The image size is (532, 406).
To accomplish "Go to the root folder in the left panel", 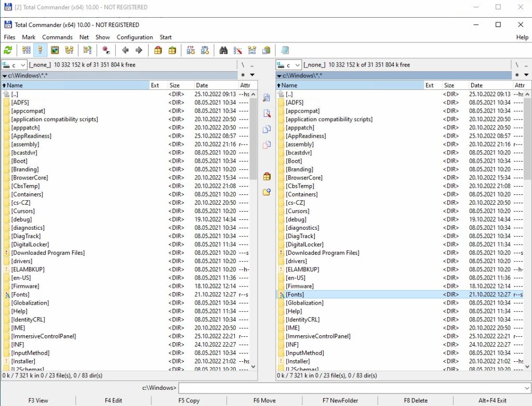I will point(243,64).
